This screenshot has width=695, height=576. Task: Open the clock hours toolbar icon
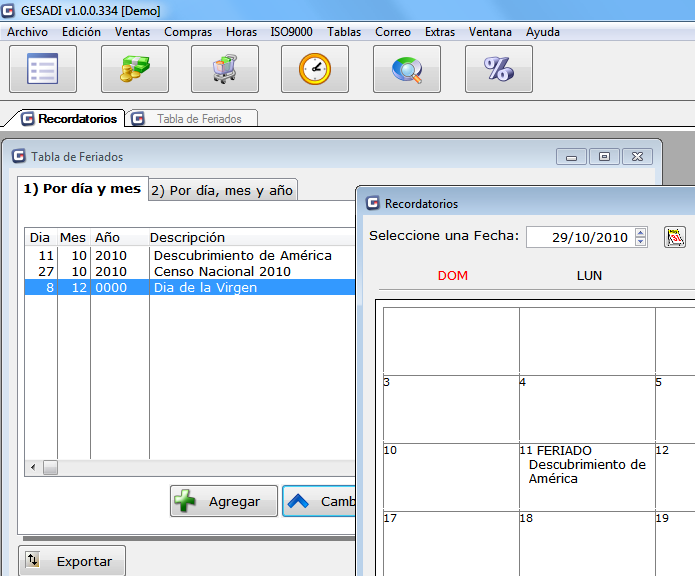coord(315,69)
